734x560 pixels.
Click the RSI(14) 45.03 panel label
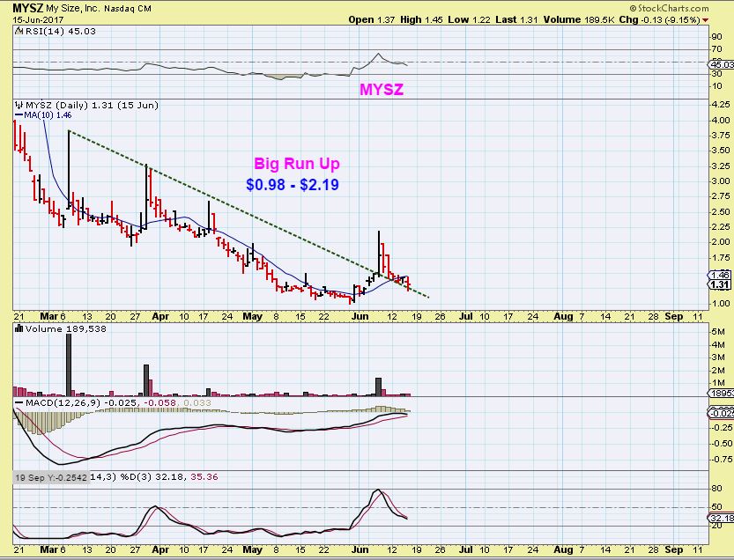[61, 32]
